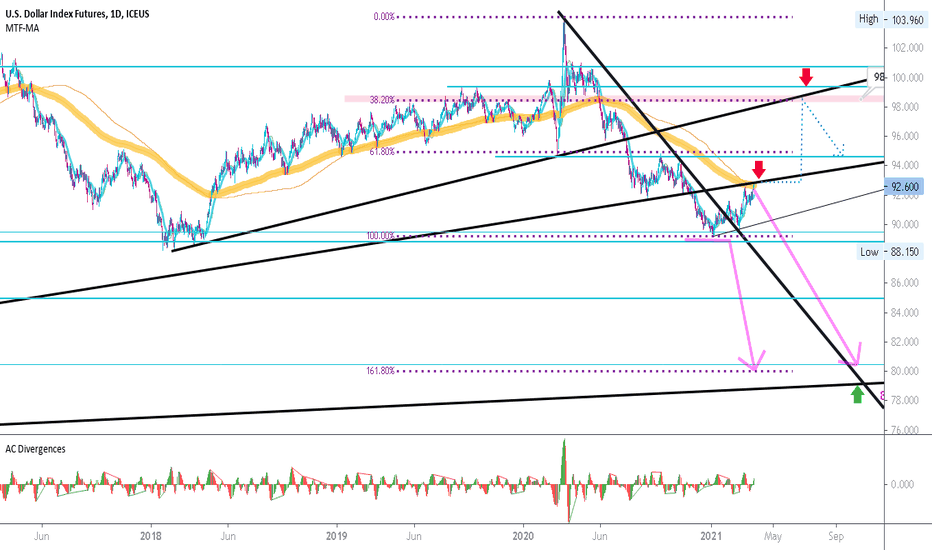Screen dimensions: 932x550
Task: Click the 61.80% Fibonacci level label
Action: coord(382,152)
